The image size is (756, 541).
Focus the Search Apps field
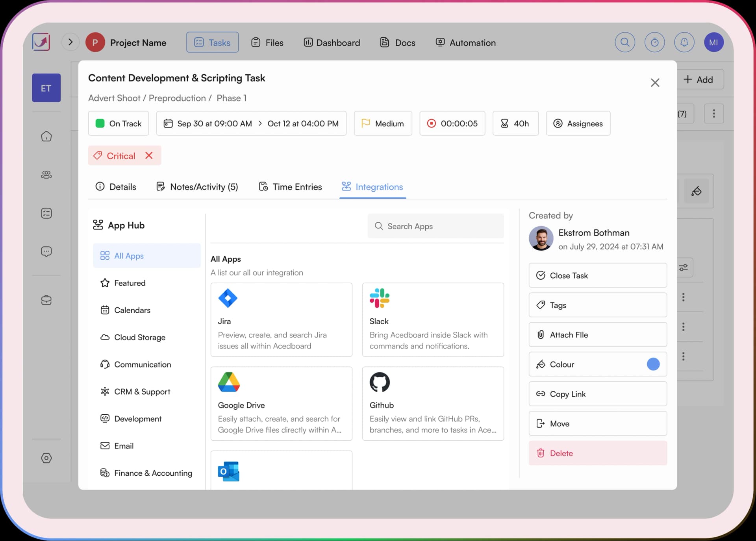point(435,226)
